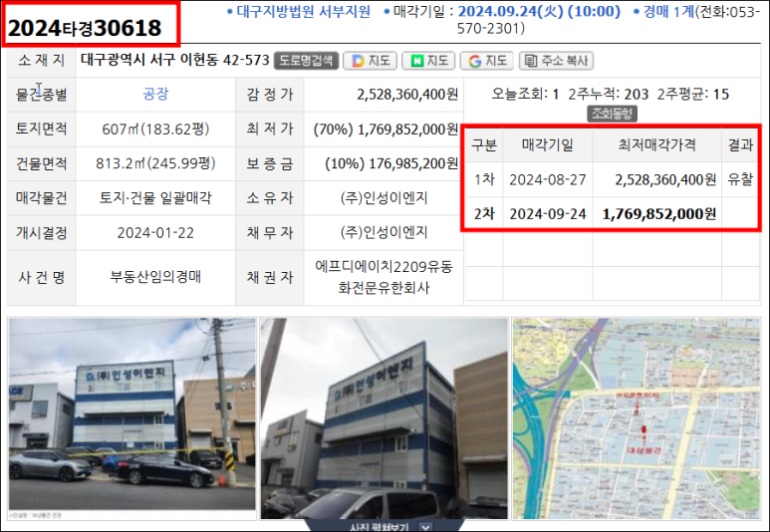Open the 조회동향 view-trend button
The height and width of the screenshot is (532, 770).
tap(612, 114)
